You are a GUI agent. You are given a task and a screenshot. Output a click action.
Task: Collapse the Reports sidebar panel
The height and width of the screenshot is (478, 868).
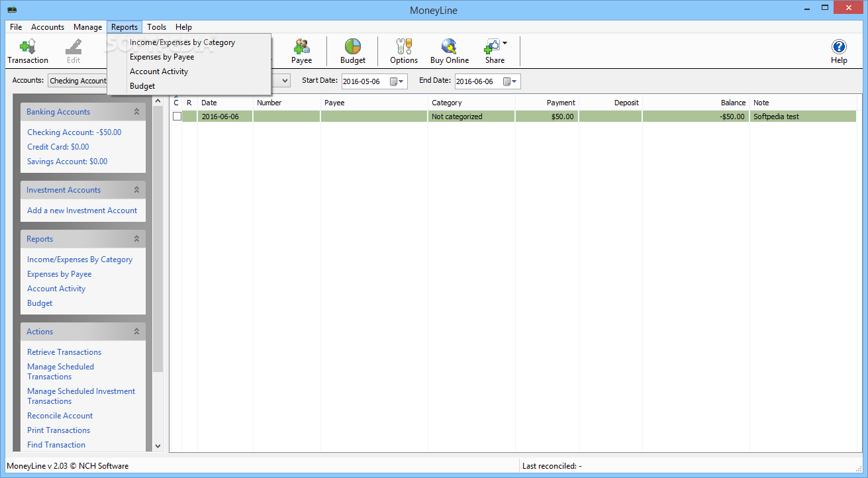(x=136, y=239)
